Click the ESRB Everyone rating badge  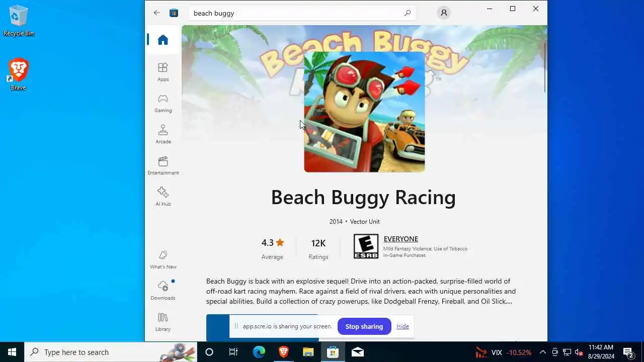click(366, 246)
